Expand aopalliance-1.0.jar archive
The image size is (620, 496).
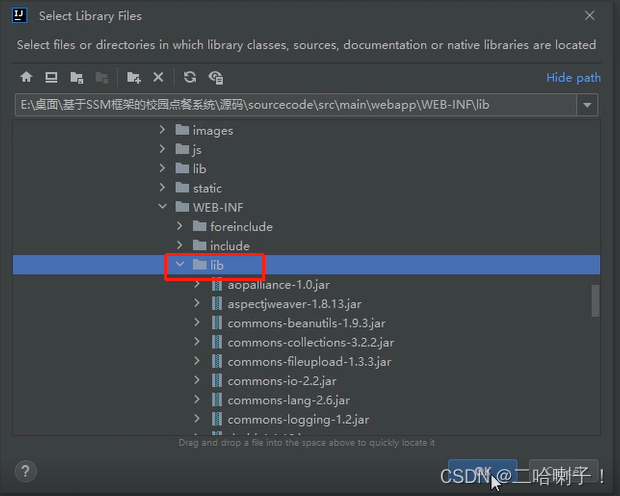[x=197, y=284]
